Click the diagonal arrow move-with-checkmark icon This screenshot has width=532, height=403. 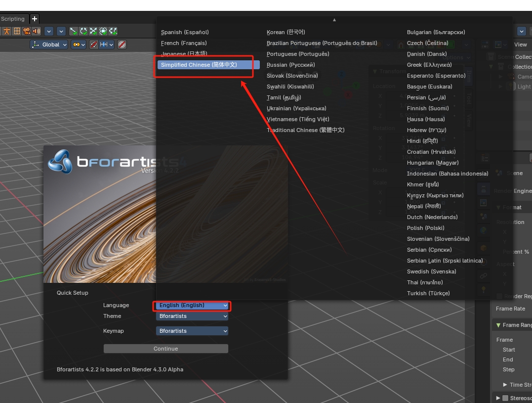click(x=74, y=31)
